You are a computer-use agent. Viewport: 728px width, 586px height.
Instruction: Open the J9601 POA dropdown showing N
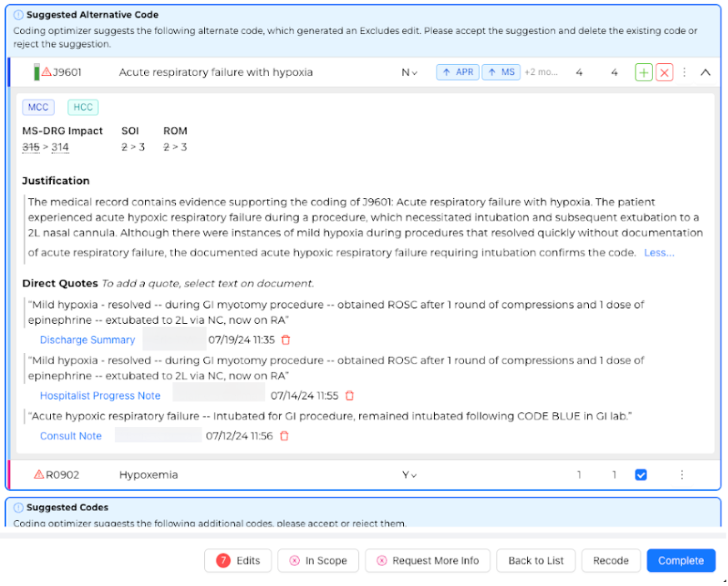coord(409,72)
